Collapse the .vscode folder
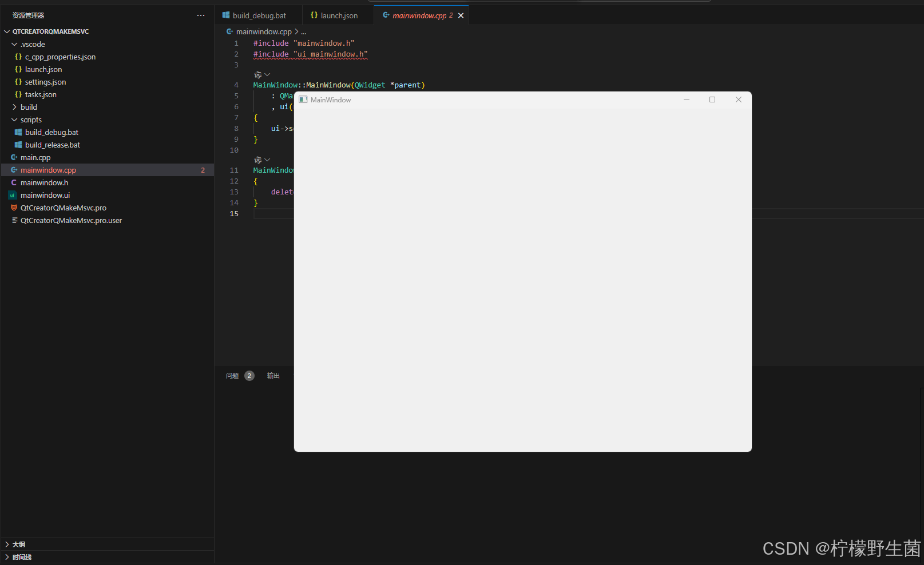Image resolution: width=924 pixels, height=565 pixels. (14, 44)
